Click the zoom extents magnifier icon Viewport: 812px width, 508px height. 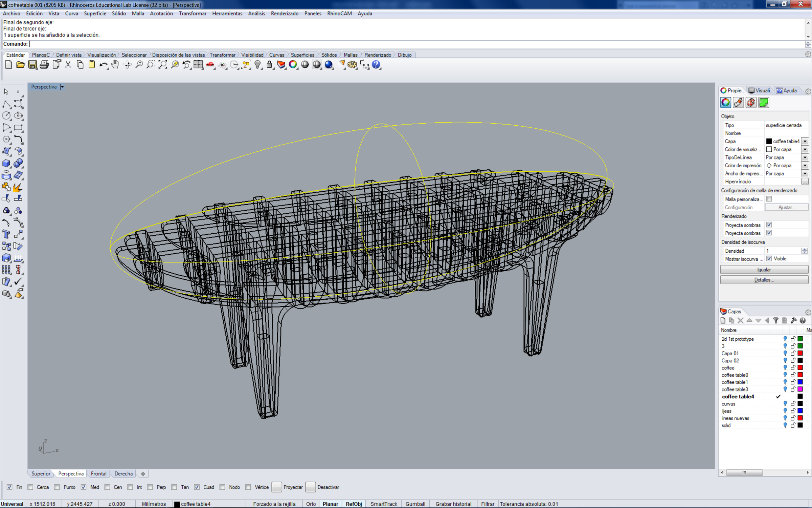coord(163,65)
